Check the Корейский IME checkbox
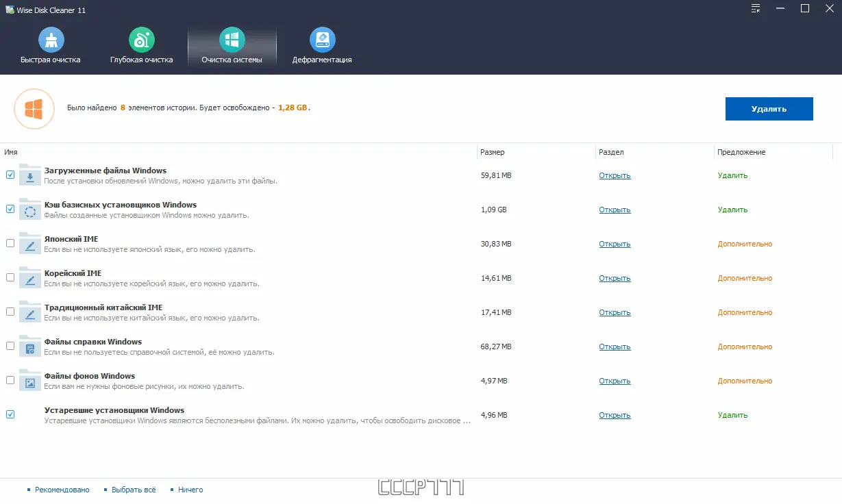This screenshot has width=842, height=504. (10, 277)
